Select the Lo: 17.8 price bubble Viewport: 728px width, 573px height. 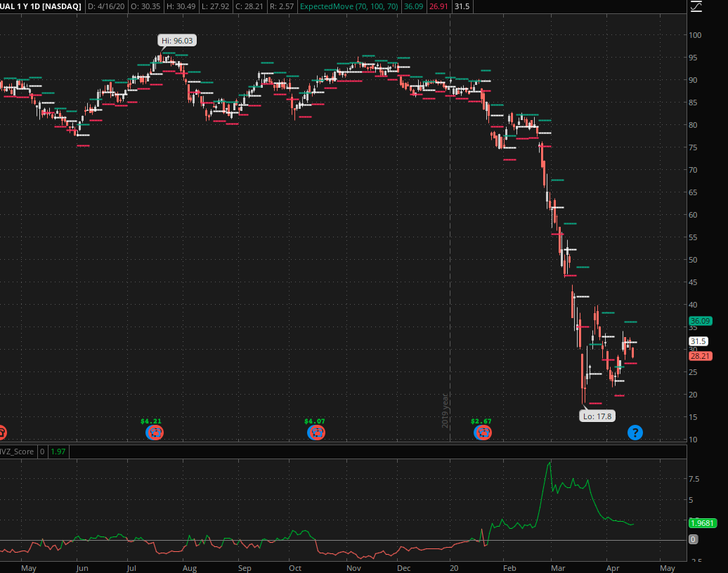click(597, 416)
